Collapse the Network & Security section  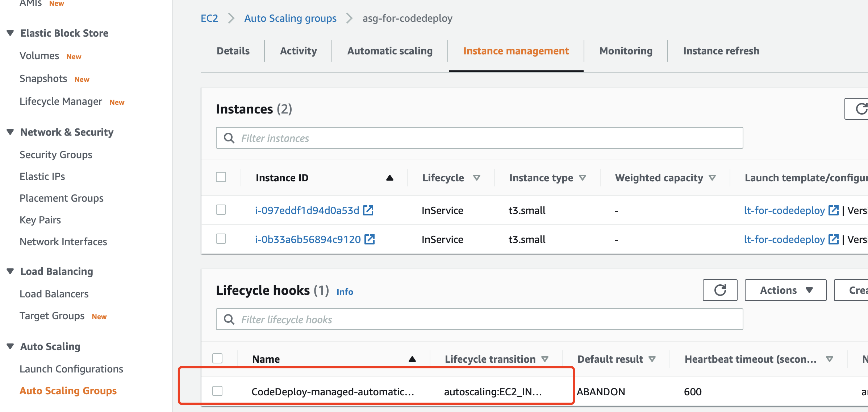coord(10,132)
